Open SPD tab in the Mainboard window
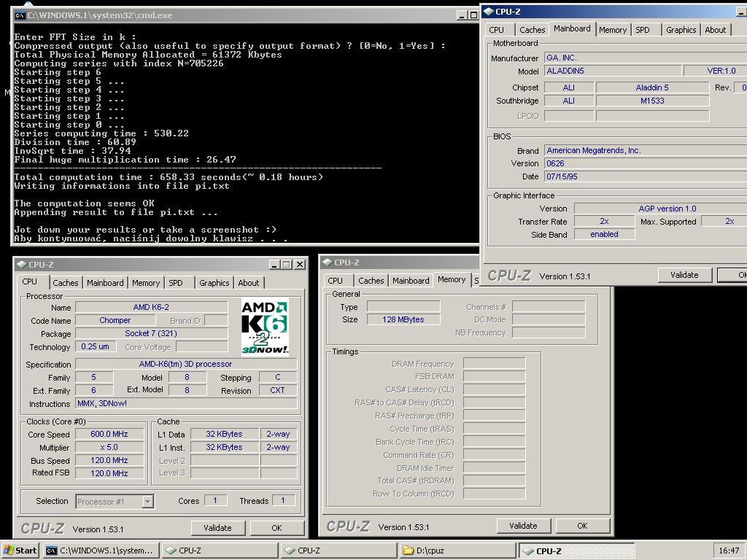Image resolution: width=747 pixels, height=560 pixels. click(643, 30)
